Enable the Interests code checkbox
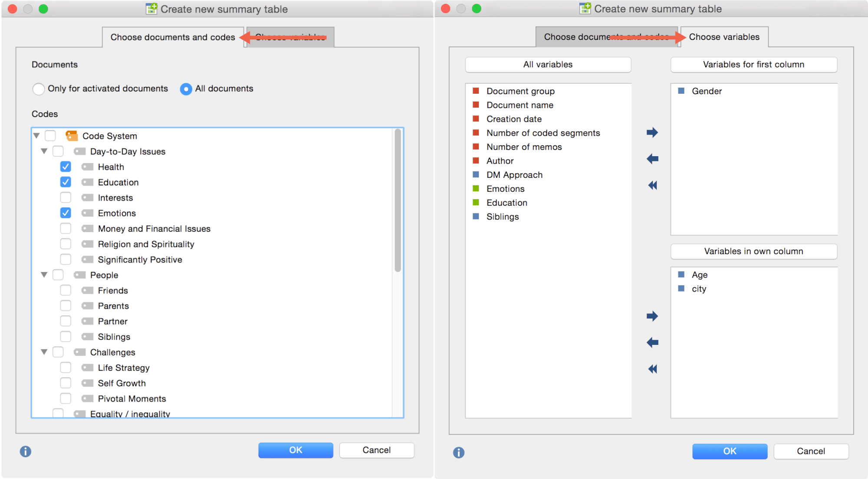The image size is (868, 479). click(66, 197)
